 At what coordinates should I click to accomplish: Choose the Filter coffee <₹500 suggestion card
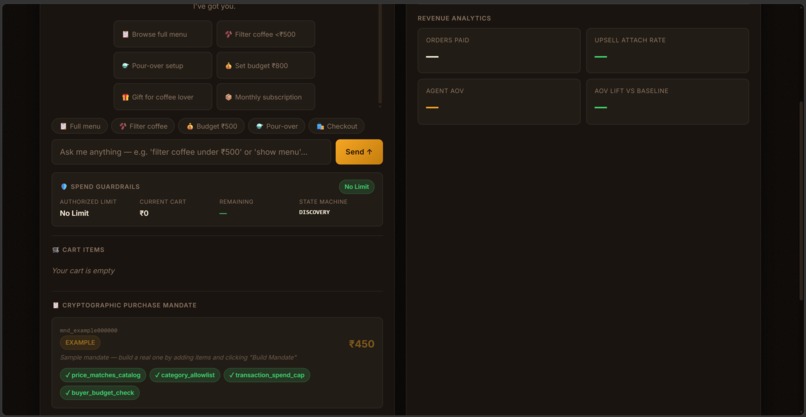tap(265, 34)
